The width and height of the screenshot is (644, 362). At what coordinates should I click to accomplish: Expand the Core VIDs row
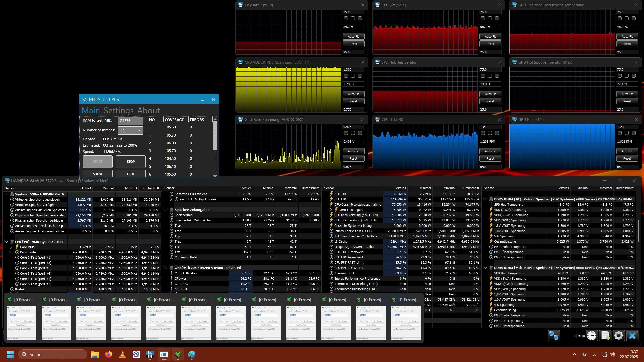[x=11, y=247]
